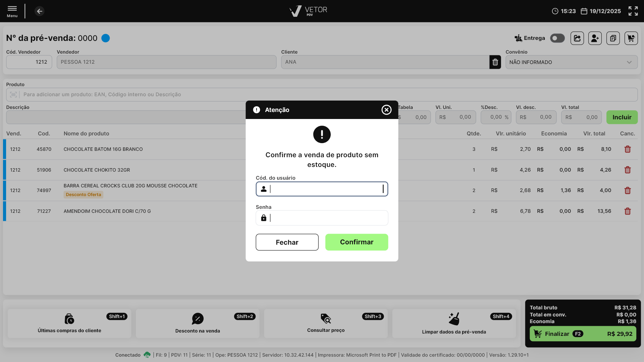Click the Senha password field

325,218
